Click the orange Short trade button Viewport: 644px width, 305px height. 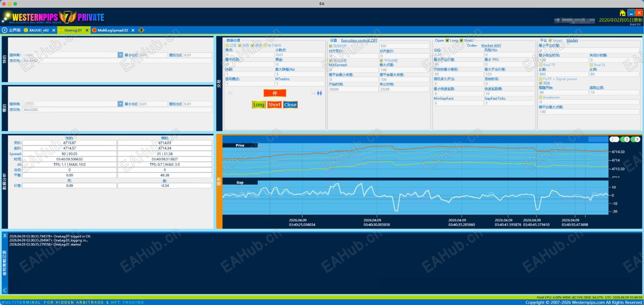[275, 105]
